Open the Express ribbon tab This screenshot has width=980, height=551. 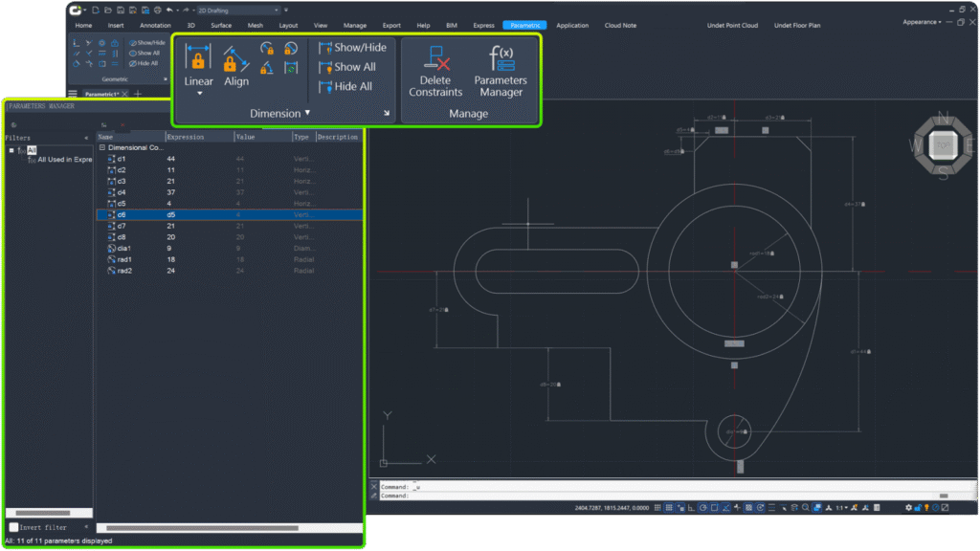[483, 26]
